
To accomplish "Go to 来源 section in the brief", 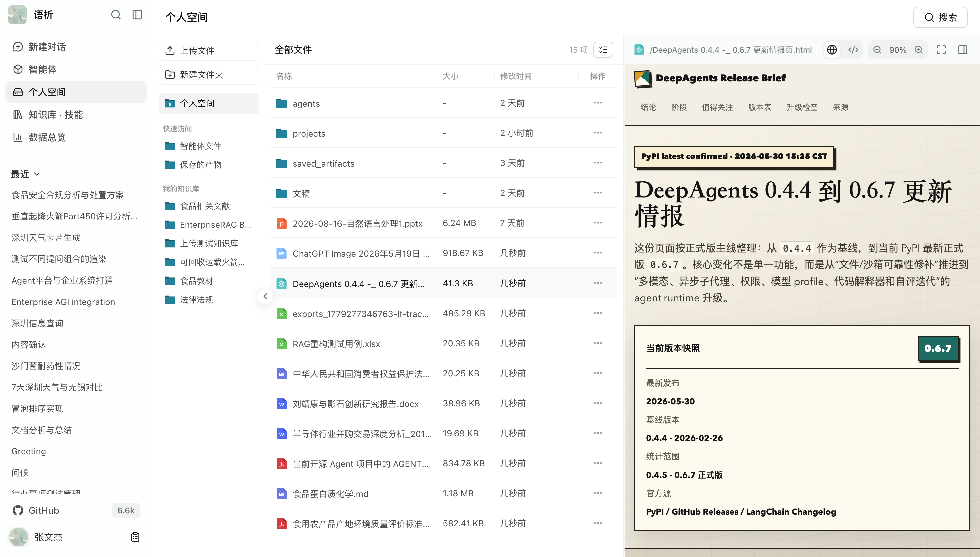I will [x=841, y=107].
